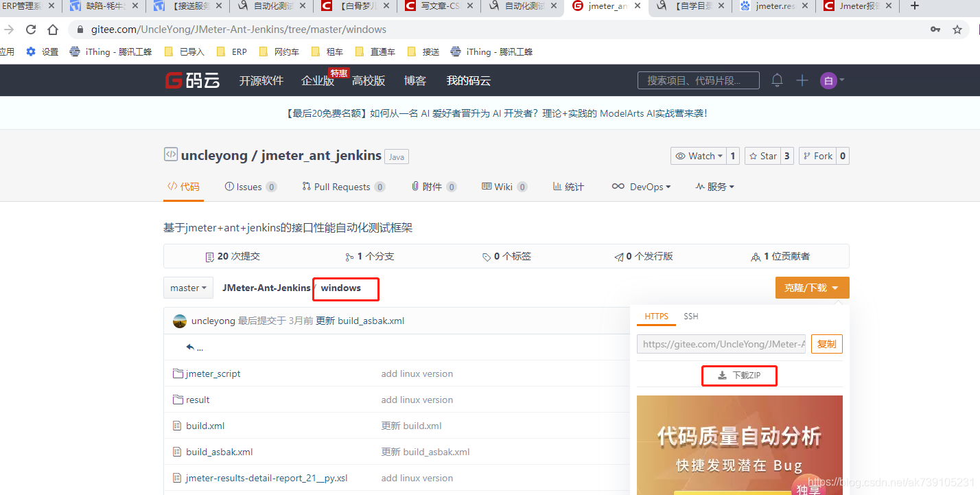Star the repository
Image resolution: width=980 pixels, height=495 pixels.
pyautogui.click(x=762, y=156)
